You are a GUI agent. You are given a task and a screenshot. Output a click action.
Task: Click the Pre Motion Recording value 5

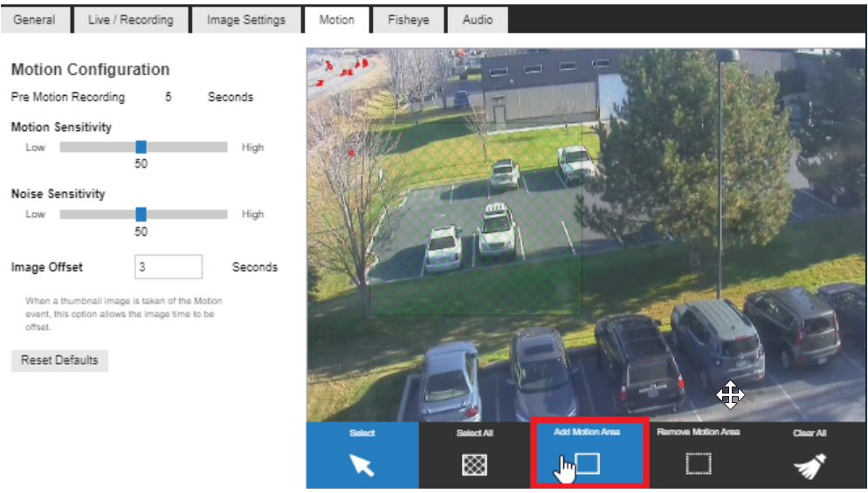[x=169, y=98]
